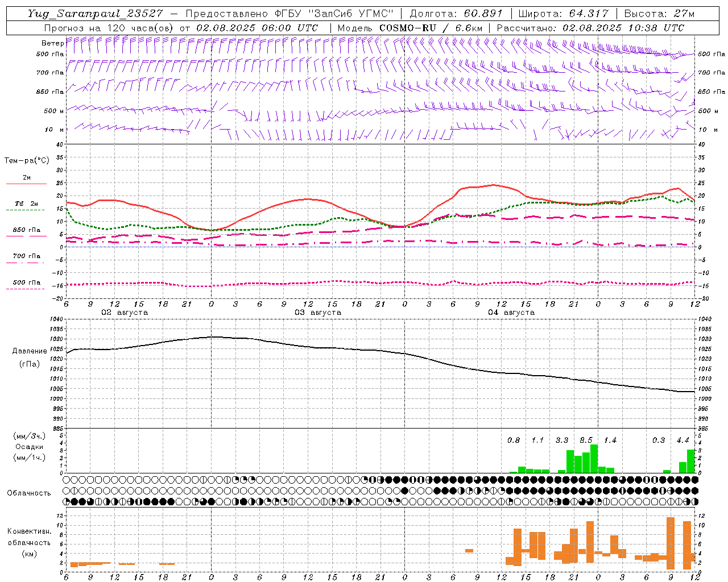Click the Давление panel label
Screen dimensions: 728x582
point(29,351)
